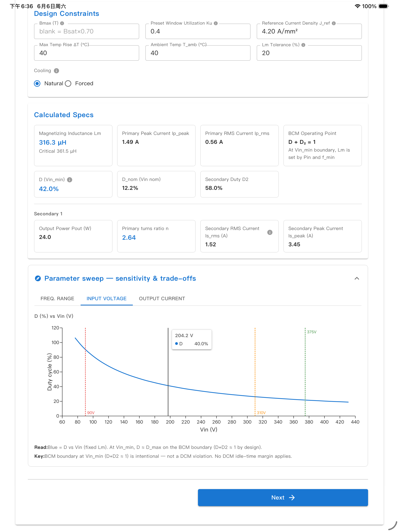Click the compass icon beside Parameter sweep

[x=38, y=279]
